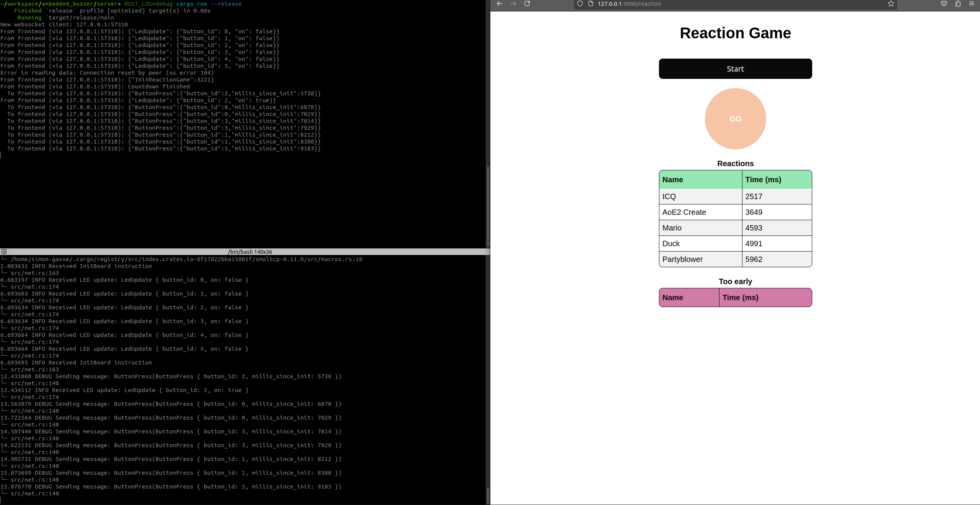980x505 pixels.
Task: Click the 2517 time cell
Action: pyautogui.click(x=777, y=196)
